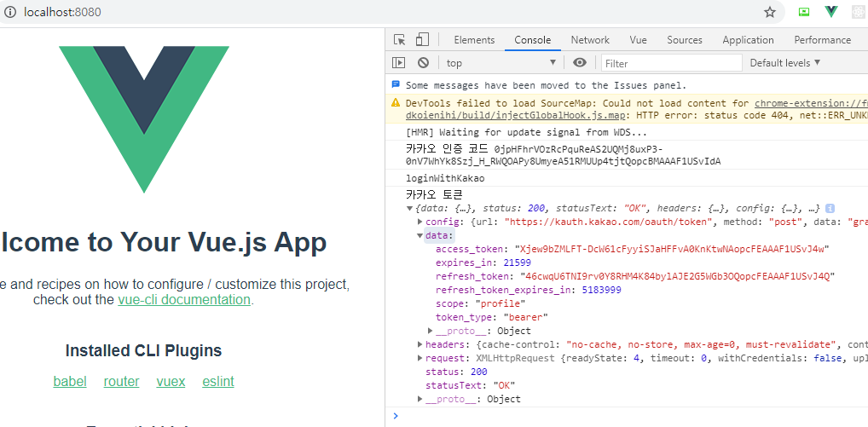This screenshot has height=427, width=868.
Task: Open the eslint plugin link
Action: [x=218, y=381]
